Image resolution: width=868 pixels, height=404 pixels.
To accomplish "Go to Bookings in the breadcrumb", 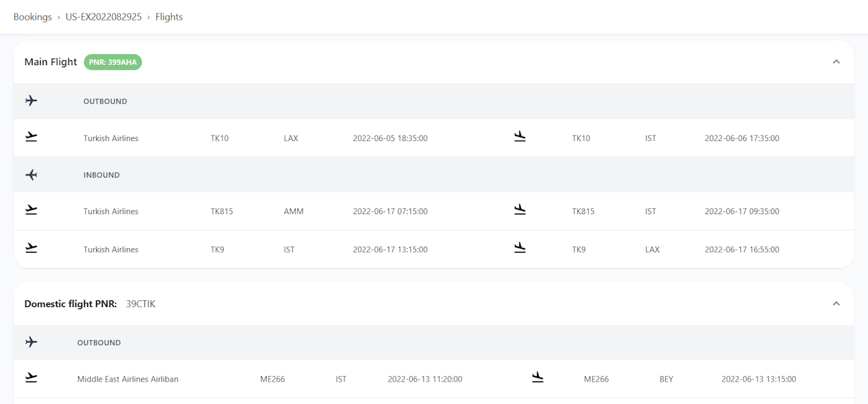I will tap(33, 17).
